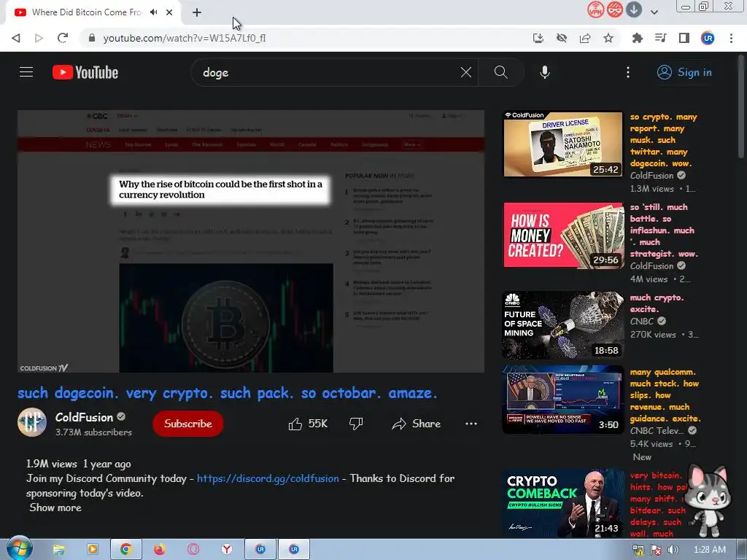Click the red VPN icon
Screen dimensions: 747x560
coord(595,9)
